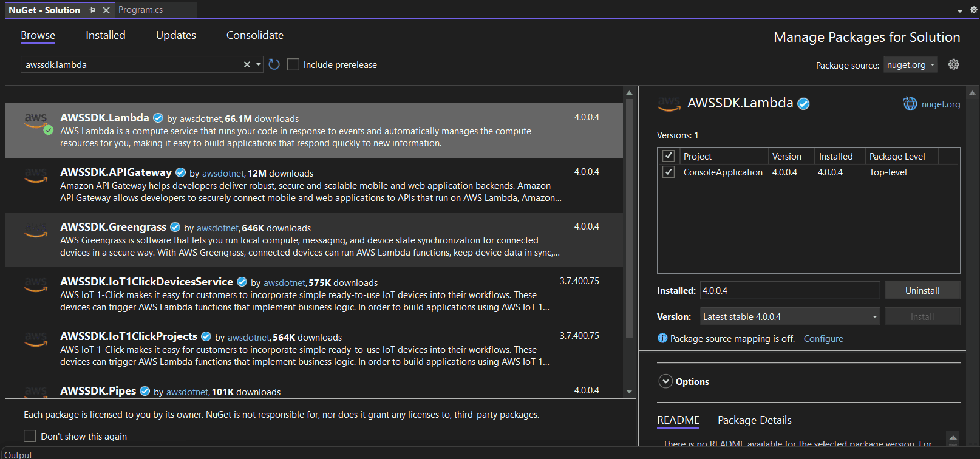Click Top-level cell for ConsoleApplication
Viewport: 980px width, 459px height.
click(x=888, y=172)
